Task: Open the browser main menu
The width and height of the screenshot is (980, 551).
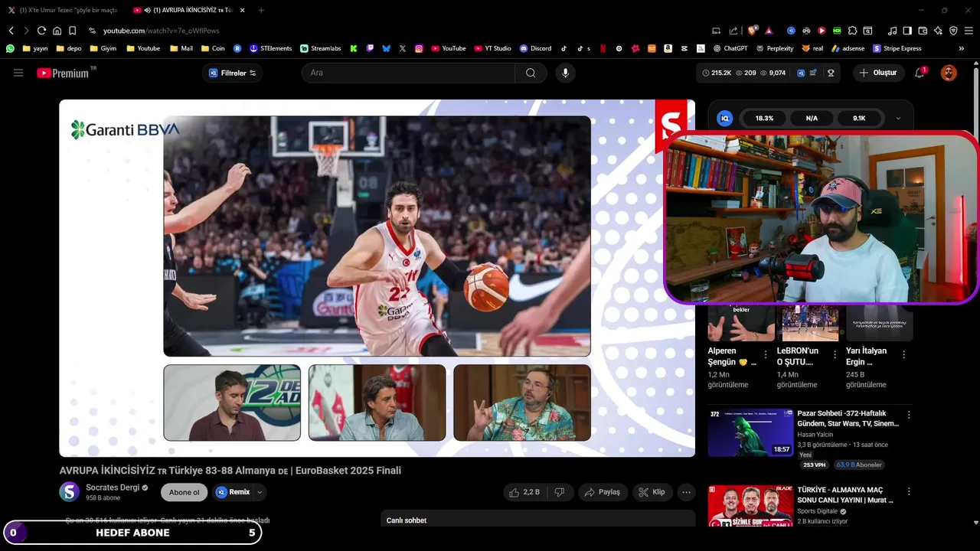Action: [969, 31]
